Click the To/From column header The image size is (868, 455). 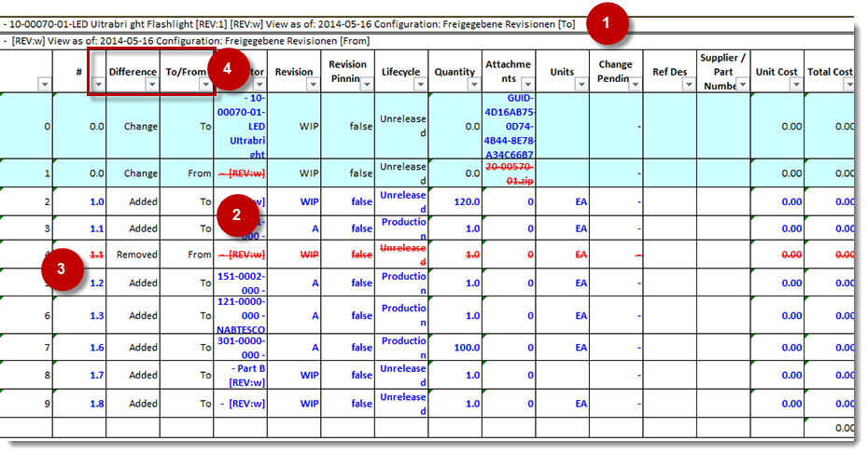186,72
